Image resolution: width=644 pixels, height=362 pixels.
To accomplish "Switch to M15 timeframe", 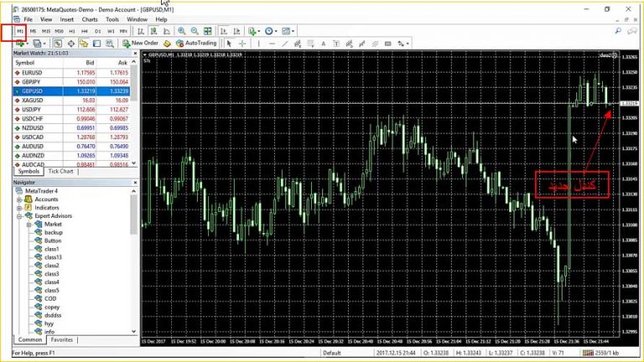I will coord(46,31).
